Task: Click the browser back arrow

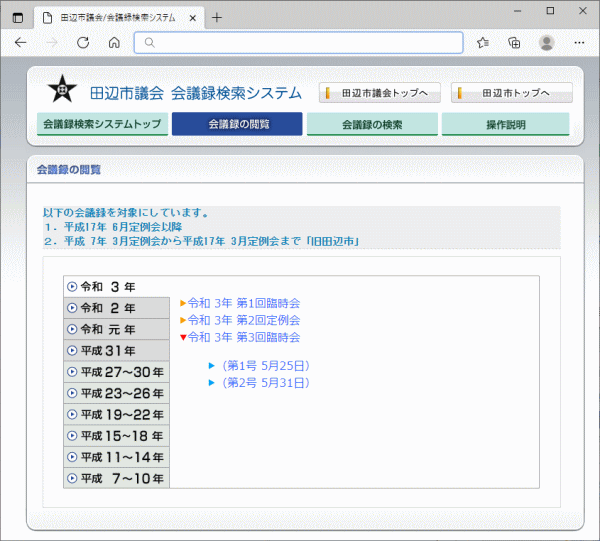Action: click(x=21, y=42)
